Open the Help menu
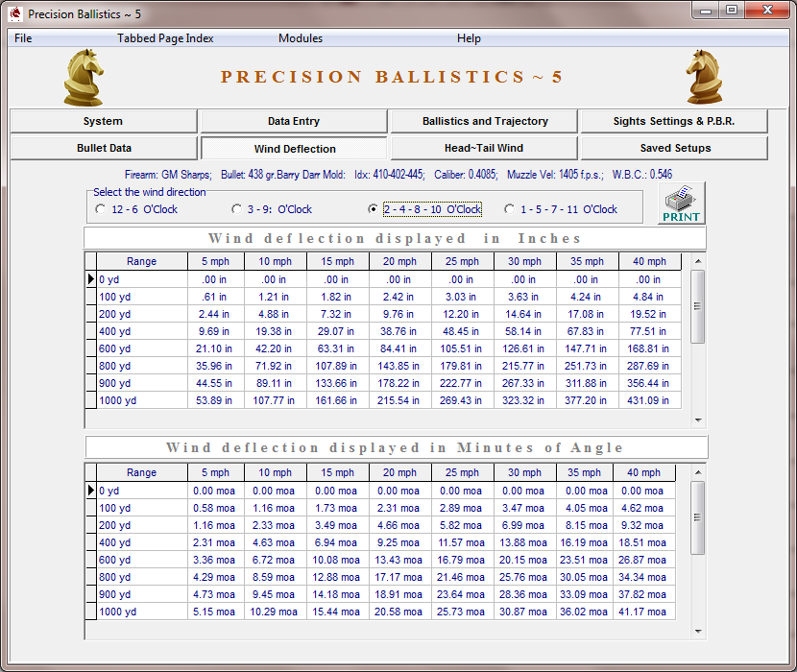This screenshot has width=797, height=672. click(x=469, y=38)
